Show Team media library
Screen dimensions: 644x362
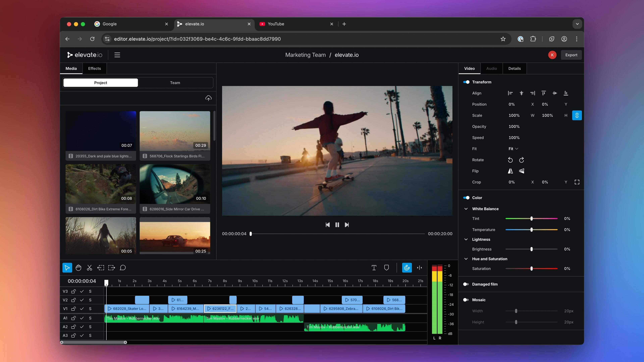point(175,83)
